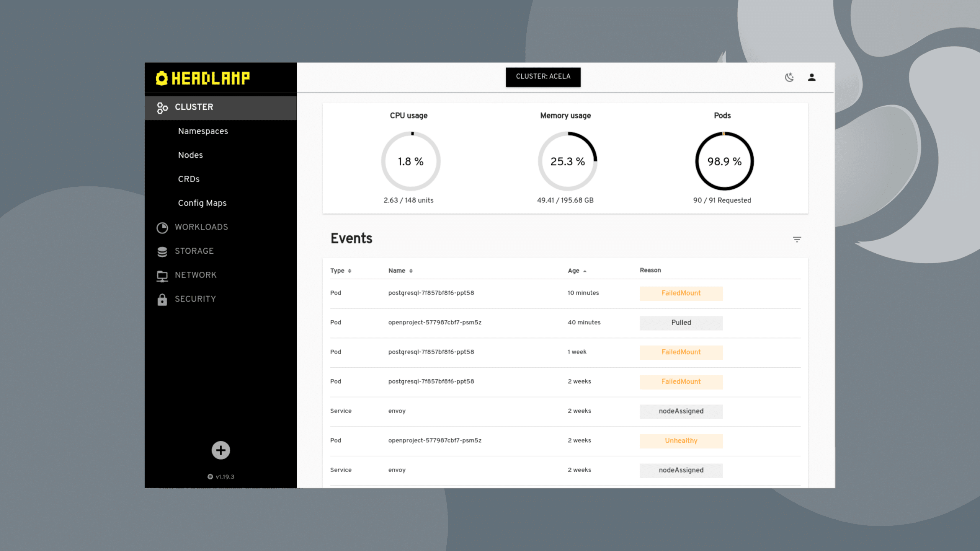This screenshot has height=551, width=980.
Task: Select postgresql pod in 10 minutes row
Action: click(x=431, y=293)
